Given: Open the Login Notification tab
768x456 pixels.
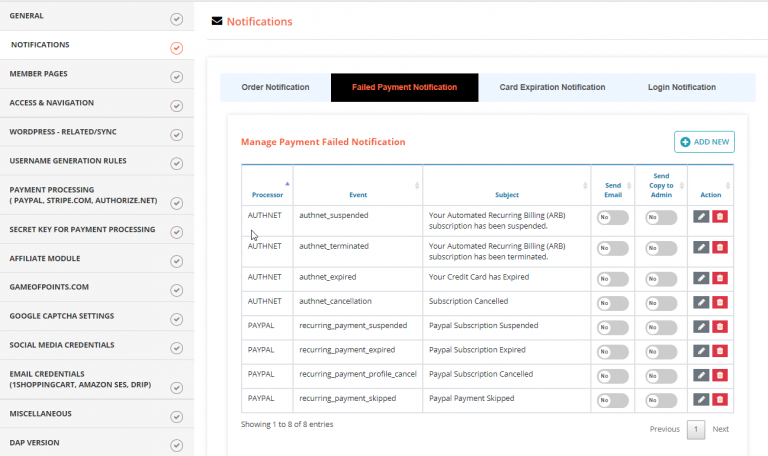Looking at the screenshot, I should (x=681, y=88).
